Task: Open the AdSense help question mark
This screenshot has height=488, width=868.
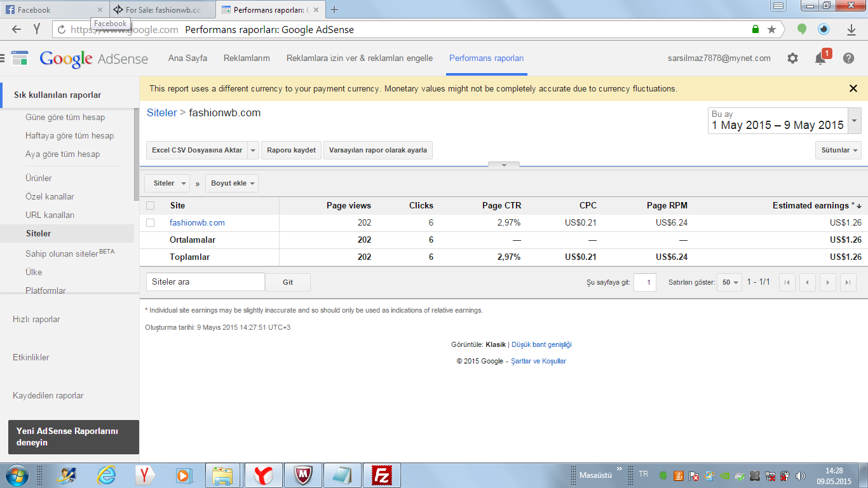Action: point(848,58)
